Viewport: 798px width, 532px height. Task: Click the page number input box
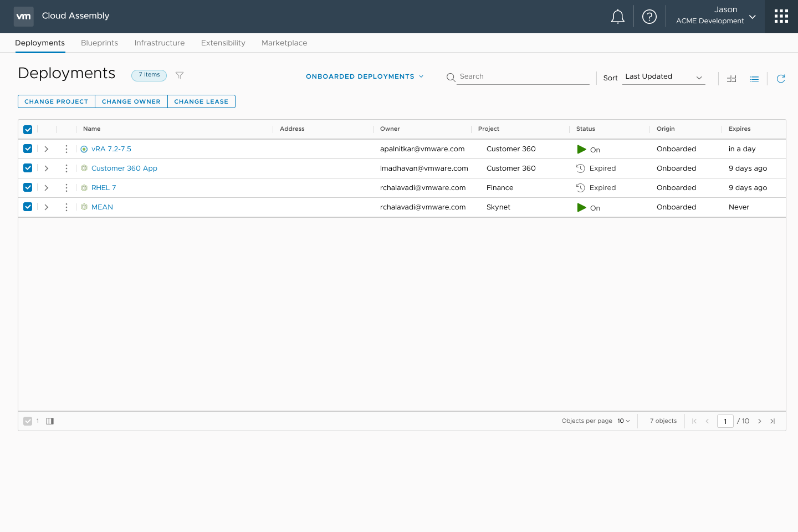pyautogui.click(x=725, y=421)
